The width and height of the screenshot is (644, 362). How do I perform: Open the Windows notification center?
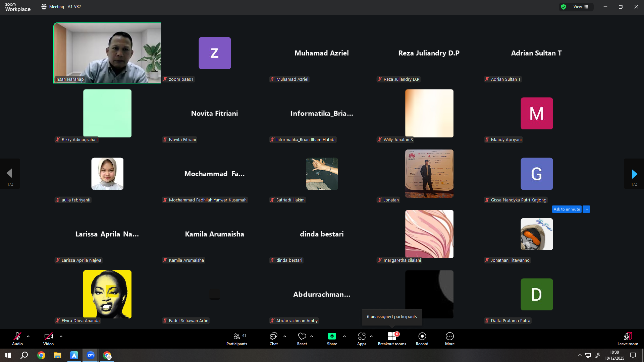[633, 355]
